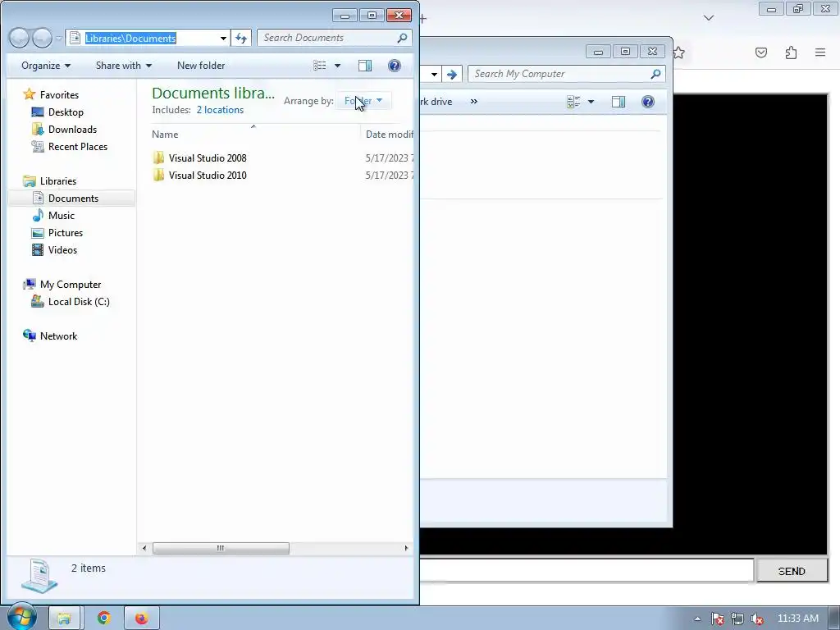Toggle the preview pane in Documents window
The image size is (840, 630).
point(365,66)
